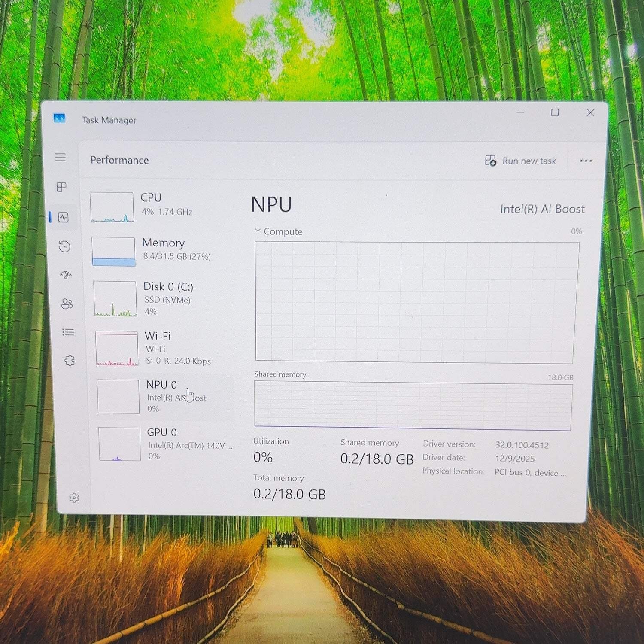Viewport: 644px width, 644px height.
Task: Open Task Manager settings gear
Action: click(74, 498)
